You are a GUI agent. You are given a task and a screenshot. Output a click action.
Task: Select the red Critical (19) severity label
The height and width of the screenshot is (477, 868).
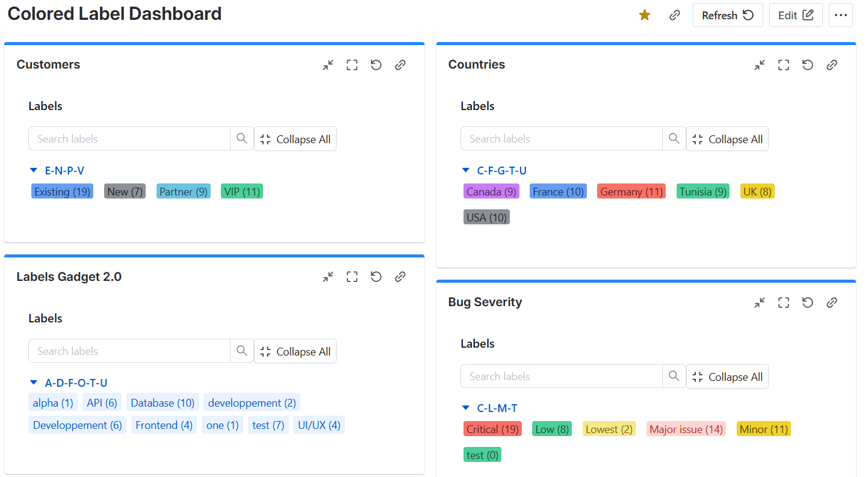[x=492, y=429]
